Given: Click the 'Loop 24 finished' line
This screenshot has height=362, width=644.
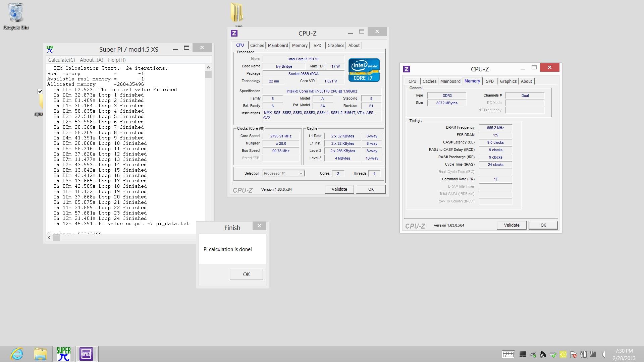Looking at the screenshot, I should (100, 218).
